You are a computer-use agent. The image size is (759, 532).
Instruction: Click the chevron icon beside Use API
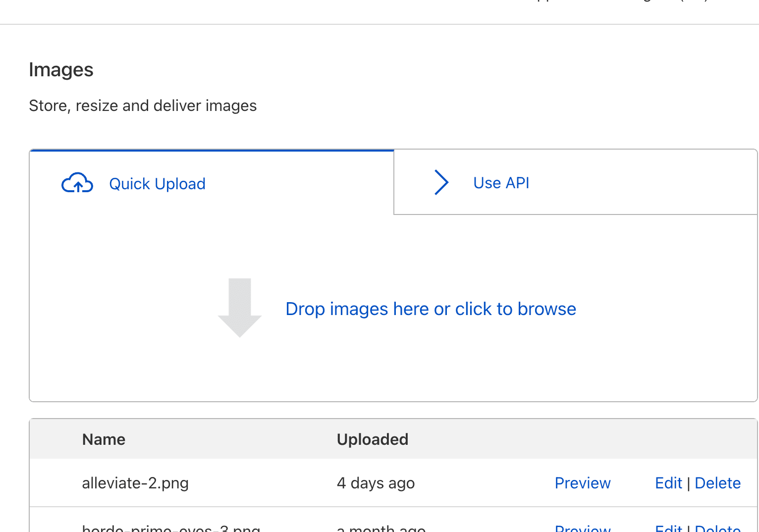pyautogui.click(x=441, y=182)
